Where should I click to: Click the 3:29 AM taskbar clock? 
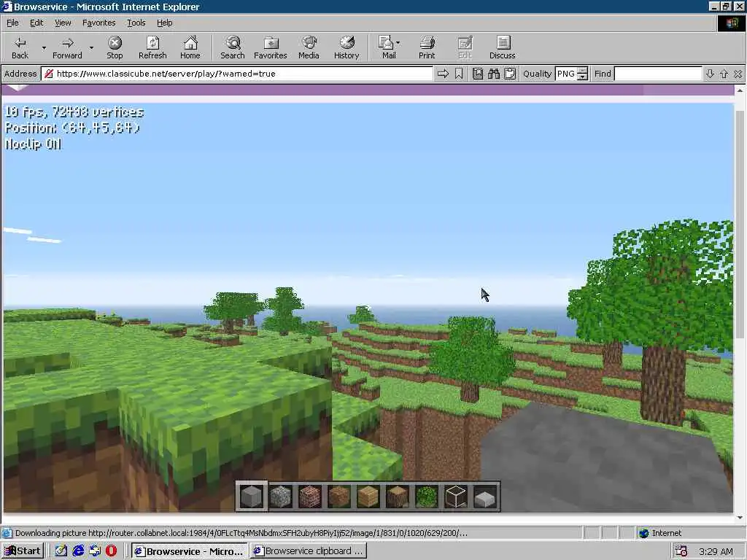point(716,551)
